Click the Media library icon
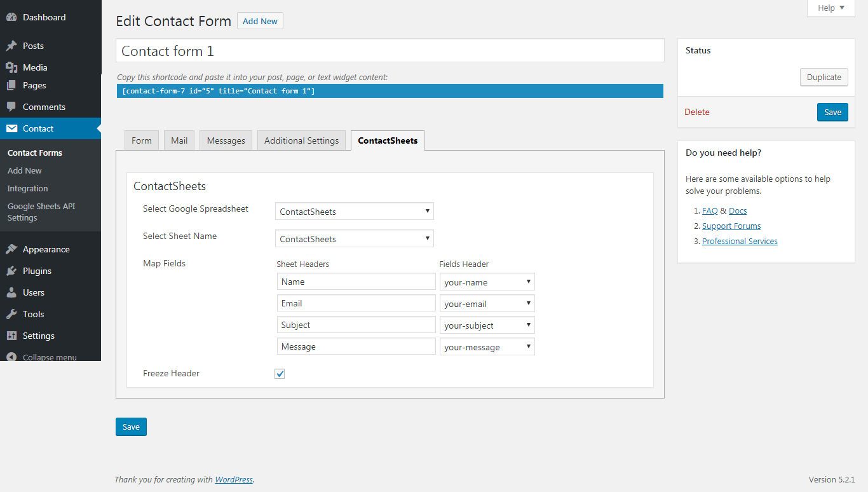Image resolution: width=868 pixels, height=492 pixels. point(11,67)
